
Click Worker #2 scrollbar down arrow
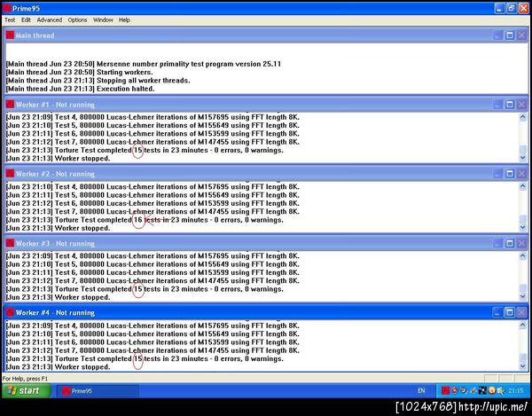tap(523, 227)
